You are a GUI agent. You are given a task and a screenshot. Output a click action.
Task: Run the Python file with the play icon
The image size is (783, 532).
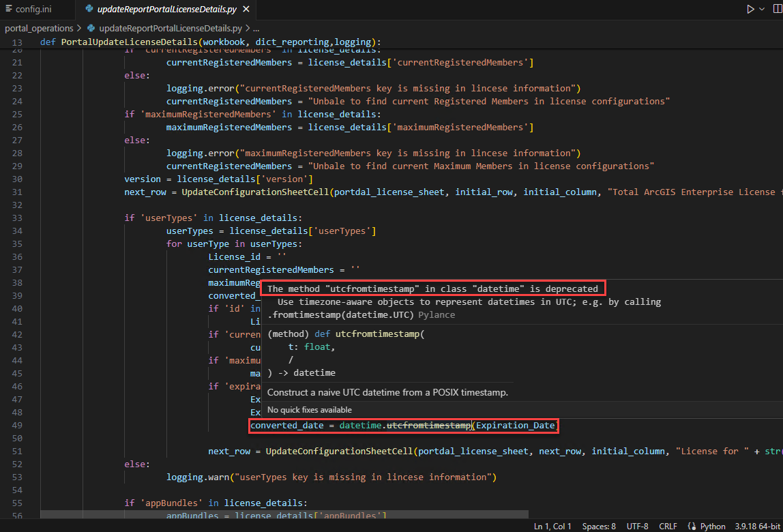pyautogui.click(x=751, y=8)
